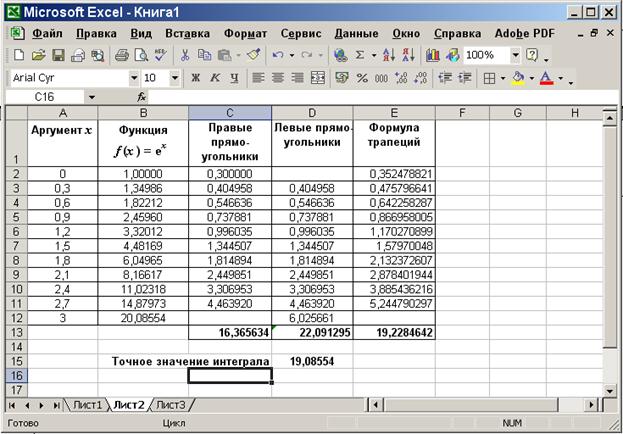Image resolution: width=623 pixels, height=434 pixels.
Task: Toggle align right
Action: click(298, 78)
